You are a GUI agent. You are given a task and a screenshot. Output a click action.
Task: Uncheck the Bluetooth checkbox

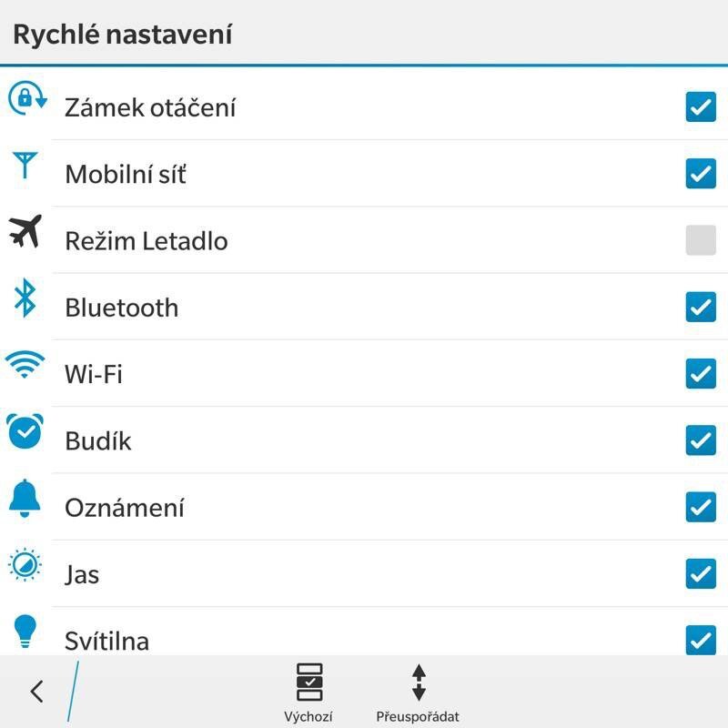tap(701, 307)
